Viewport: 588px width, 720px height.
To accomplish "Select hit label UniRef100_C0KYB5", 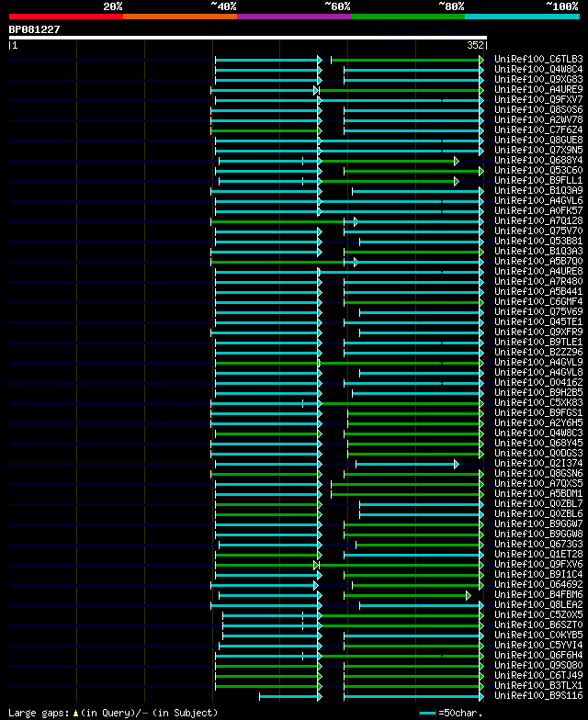I will pyautogui.click(x=538, y=636).
